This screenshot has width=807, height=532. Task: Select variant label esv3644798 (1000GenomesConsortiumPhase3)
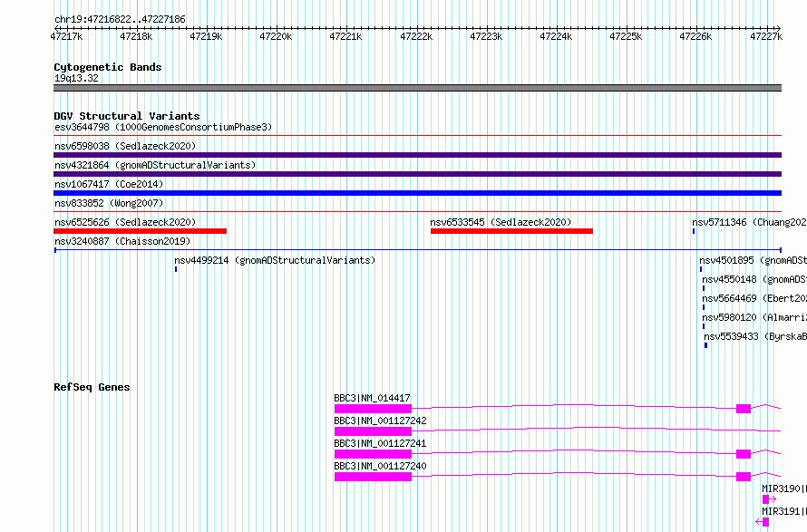click(163, 127)
